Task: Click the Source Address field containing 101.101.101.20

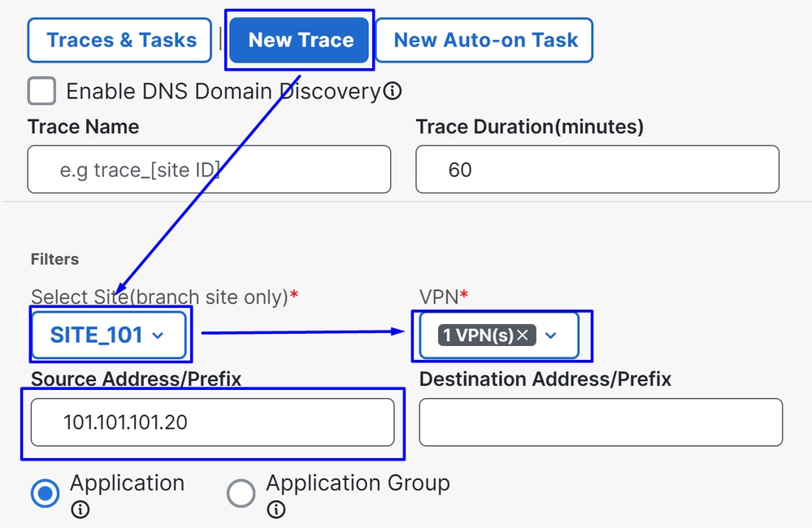Action: point(211,422)
